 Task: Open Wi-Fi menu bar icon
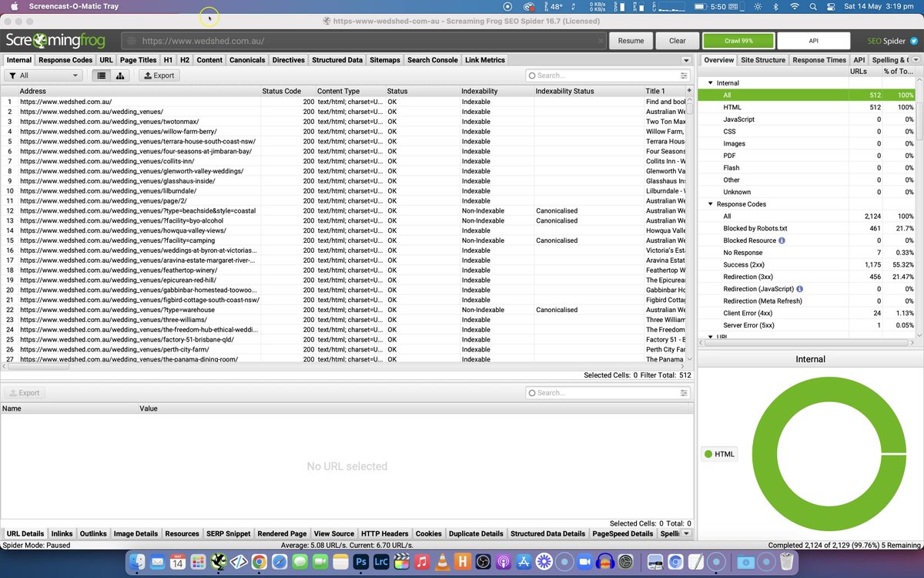[795, 6]
